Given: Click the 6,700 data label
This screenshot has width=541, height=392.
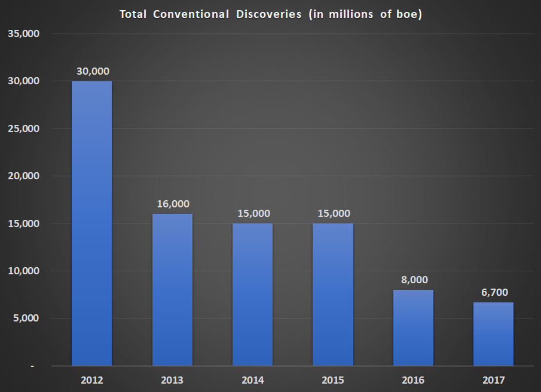Looking at the screenshot, I should (x=493, y=292).
